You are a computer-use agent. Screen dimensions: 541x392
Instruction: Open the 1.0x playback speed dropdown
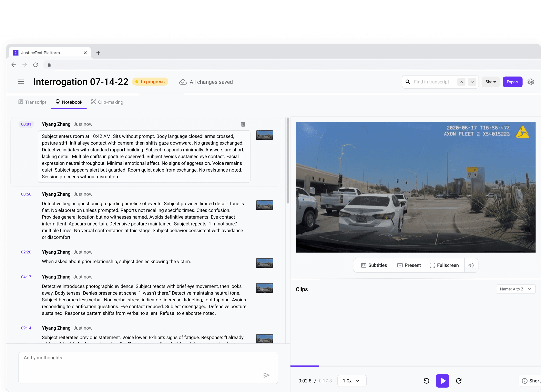351,381
